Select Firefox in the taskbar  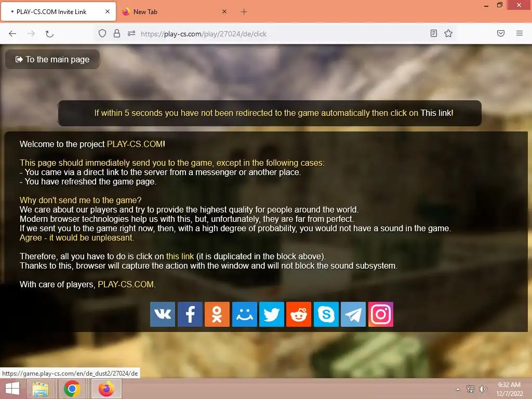pos(107,389)
